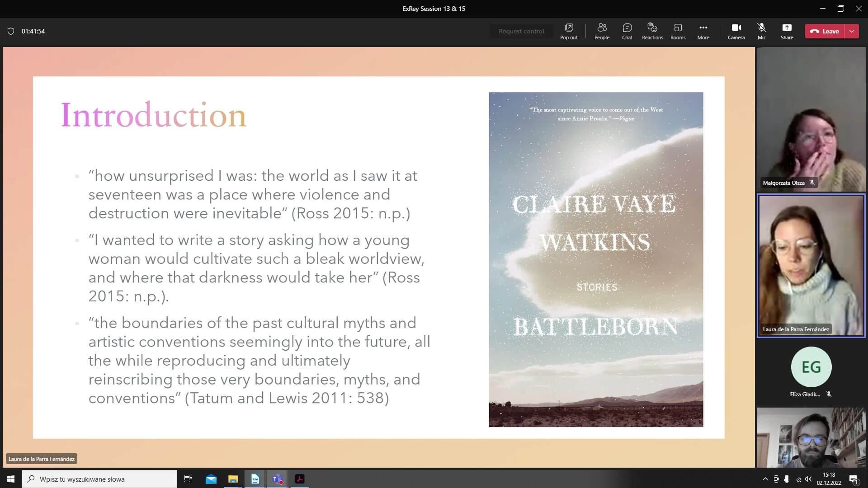Select Małgorzata Olsza's video tile
868x488 pixels.
click(811, 119)
